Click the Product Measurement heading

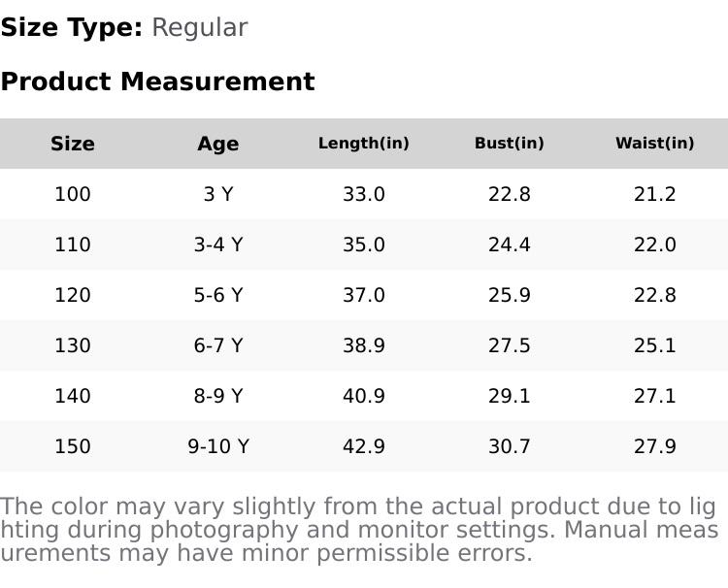(x=158, y=82)
